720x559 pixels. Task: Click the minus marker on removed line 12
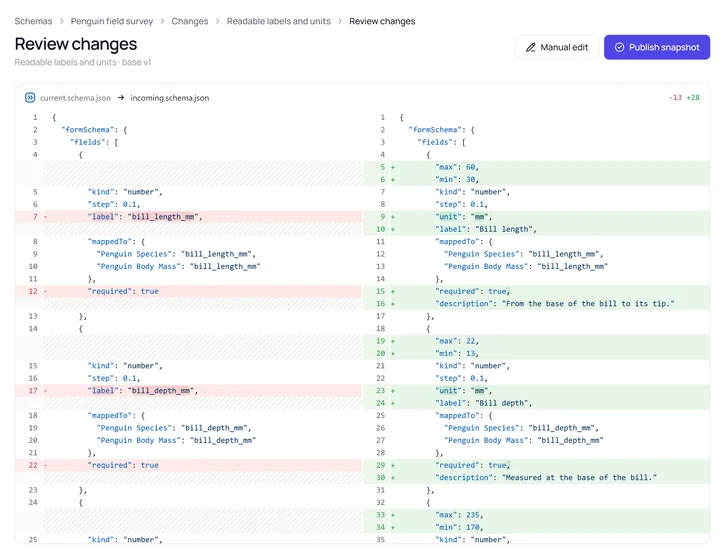pyautogui.click(x=45, y=291)
